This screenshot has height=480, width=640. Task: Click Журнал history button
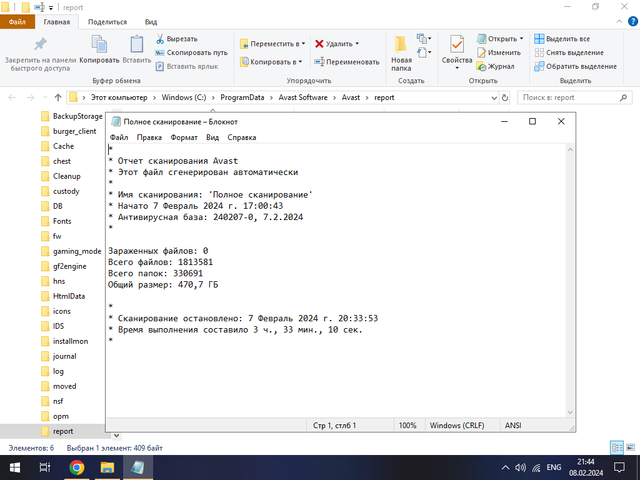495,66
